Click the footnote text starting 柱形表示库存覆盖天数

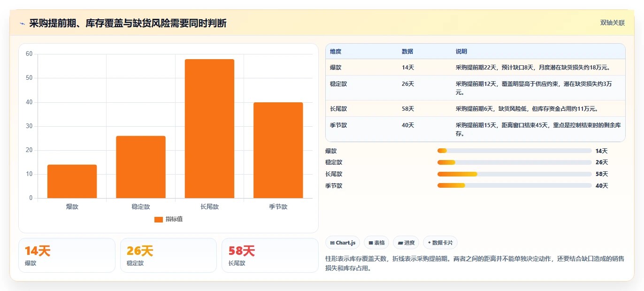tap(475, 264)
